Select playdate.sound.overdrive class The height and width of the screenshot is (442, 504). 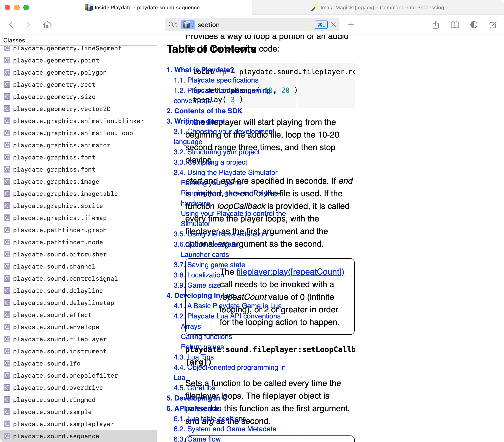coord(78,387)
